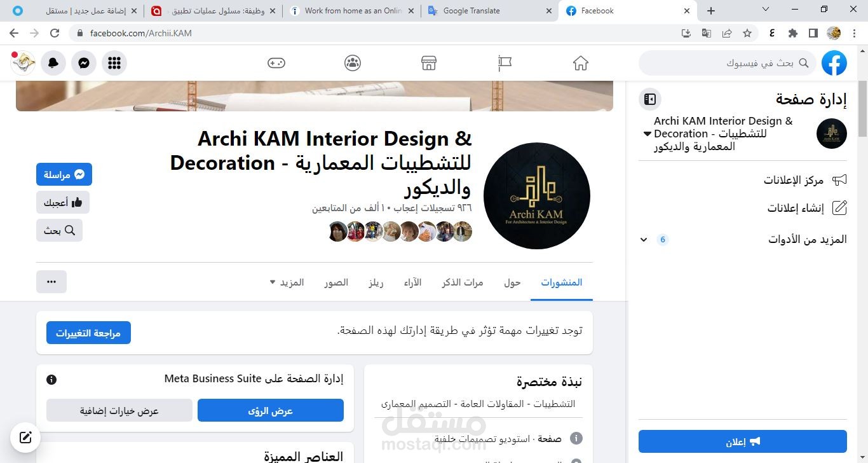Expand المزيد من الأدوات chevron
The image size is (868, 463).
(643, 240)
